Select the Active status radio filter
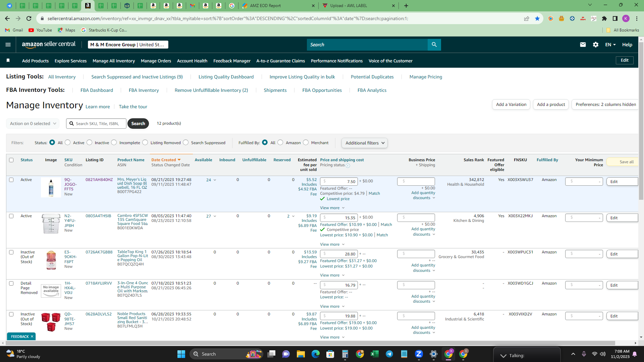 point(68,142)
